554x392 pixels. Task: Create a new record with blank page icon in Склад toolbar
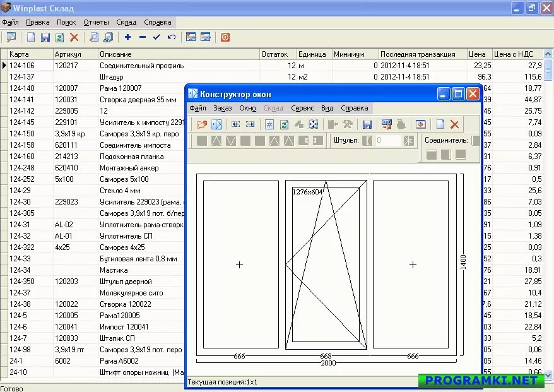coord(31,37)
